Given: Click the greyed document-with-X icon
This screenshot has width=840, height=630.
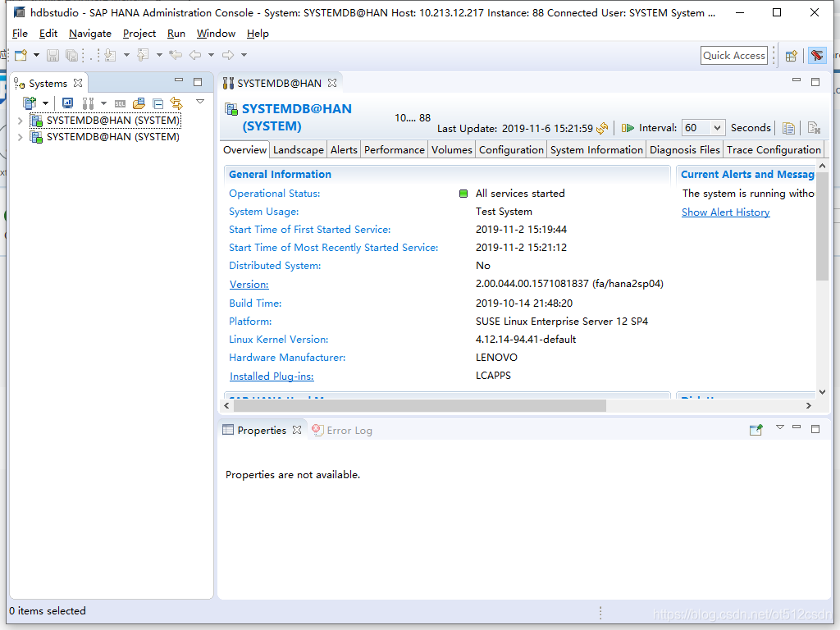Looking at the screenshot, I should click(814, 128).
